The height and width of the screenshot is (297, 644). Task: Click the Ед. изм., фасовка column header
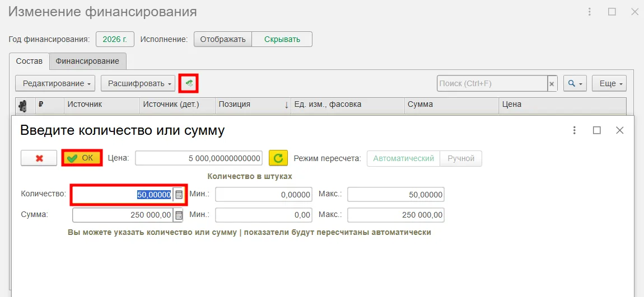click(348, 105)
